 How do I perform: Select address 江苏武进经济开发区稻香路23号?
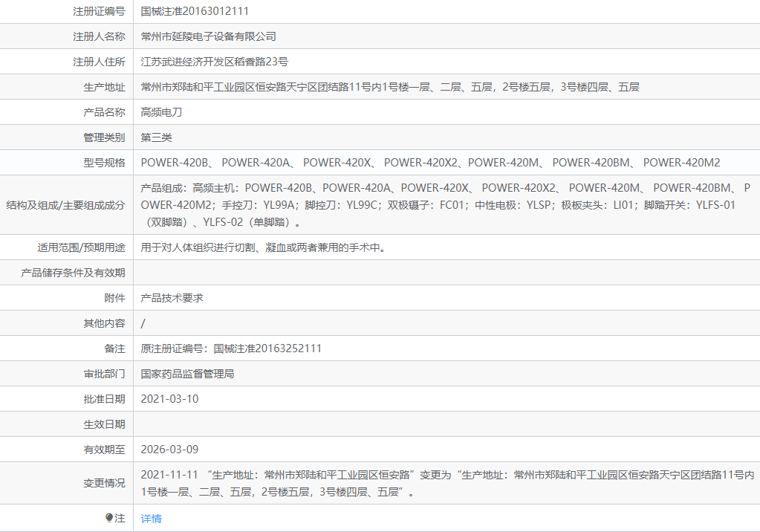(x=214, y=62)
